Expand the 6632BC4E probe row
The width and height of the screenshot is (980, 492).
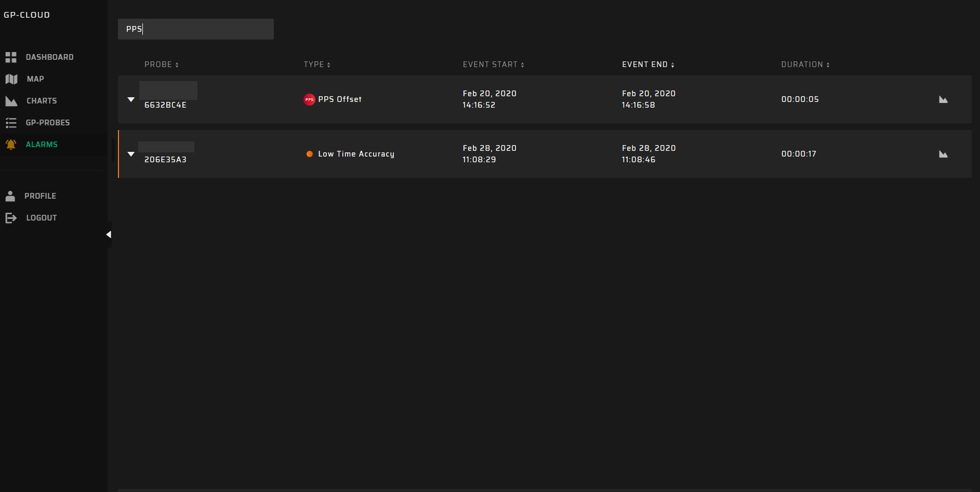[x=131, y=99]
